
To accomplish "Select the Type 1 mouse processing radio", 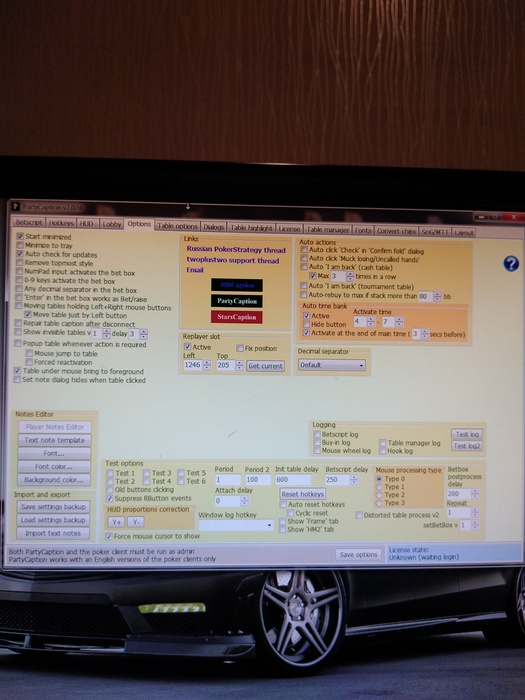I will pos(379,487).
